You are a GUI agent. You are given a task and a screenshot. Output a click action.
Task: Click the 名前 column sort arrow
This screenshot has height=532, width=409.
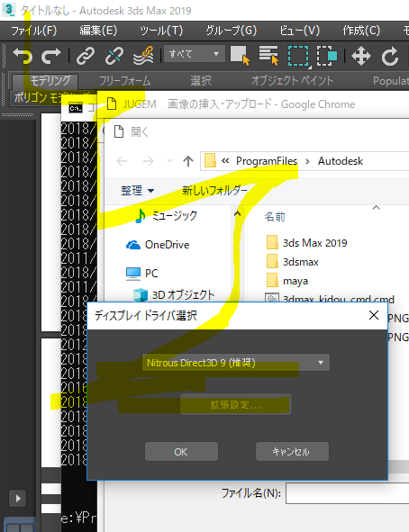[x=376, y=207]
